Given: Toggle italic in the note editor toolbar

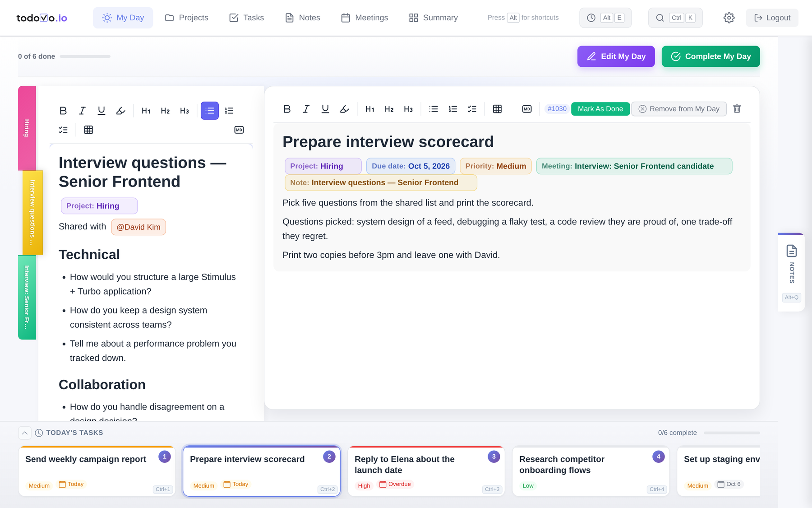Looking at the screenshot, I should pos(82,111).
